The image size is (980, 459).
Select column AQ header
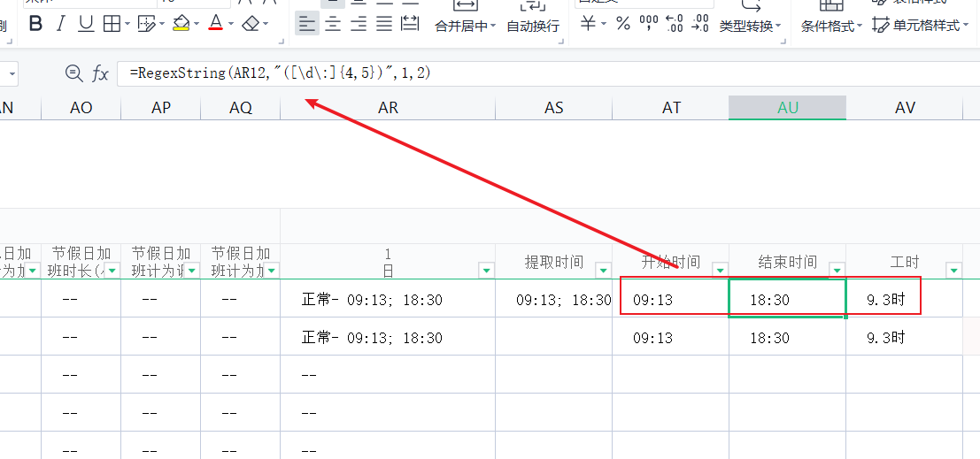(241, 108)
